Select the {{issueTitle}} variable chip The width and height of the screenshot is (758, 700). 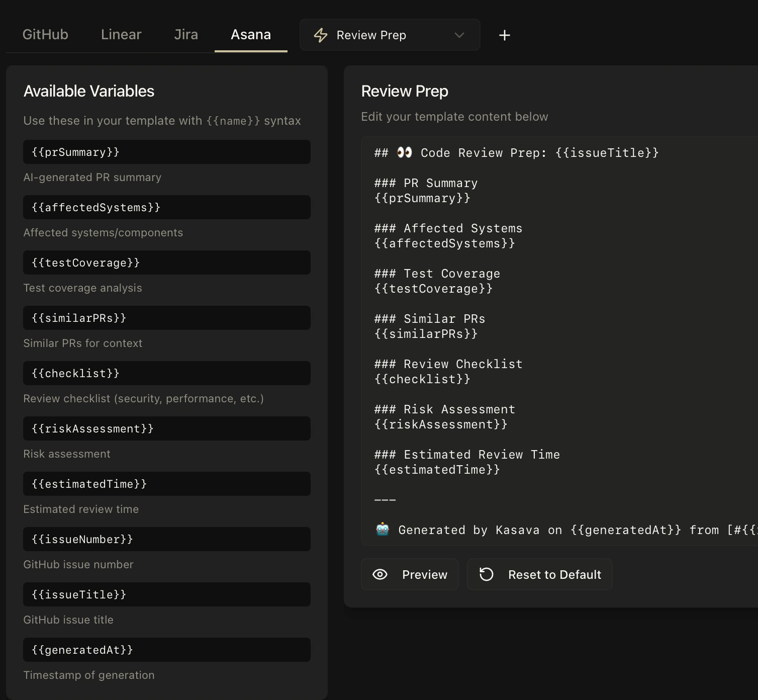tap(167, 594)
